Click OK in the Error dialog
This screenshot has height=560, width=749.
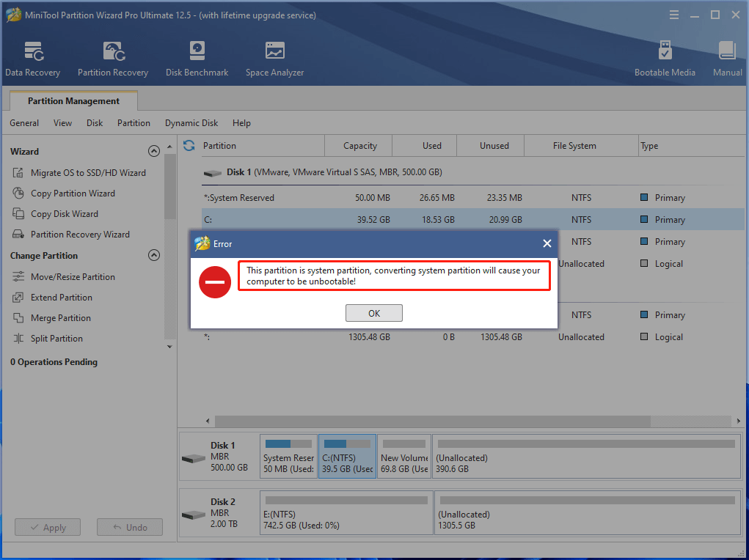click(x=374, y=313)
